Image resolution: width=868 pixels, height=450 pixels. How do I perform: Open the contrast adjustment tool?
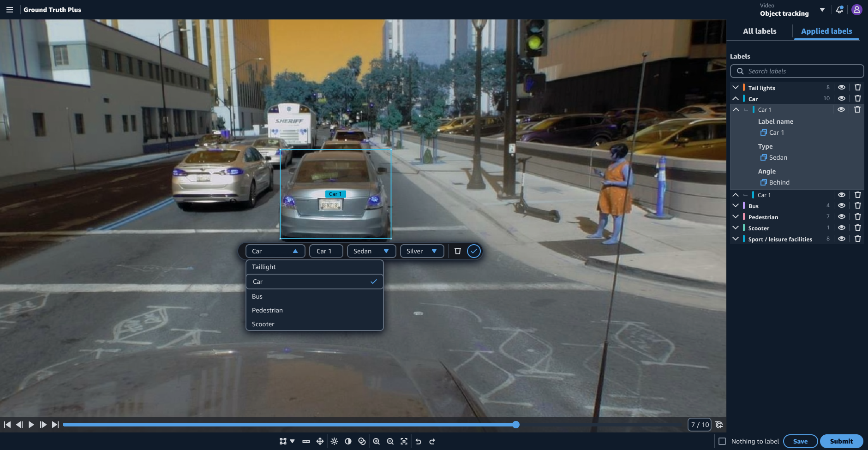pos(348,441)
